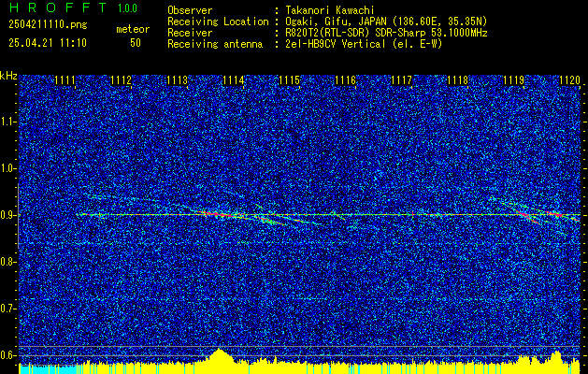This screenshot has height=374, width=588.
Task: Click the 1113 time marker
Action: [177, 80]
